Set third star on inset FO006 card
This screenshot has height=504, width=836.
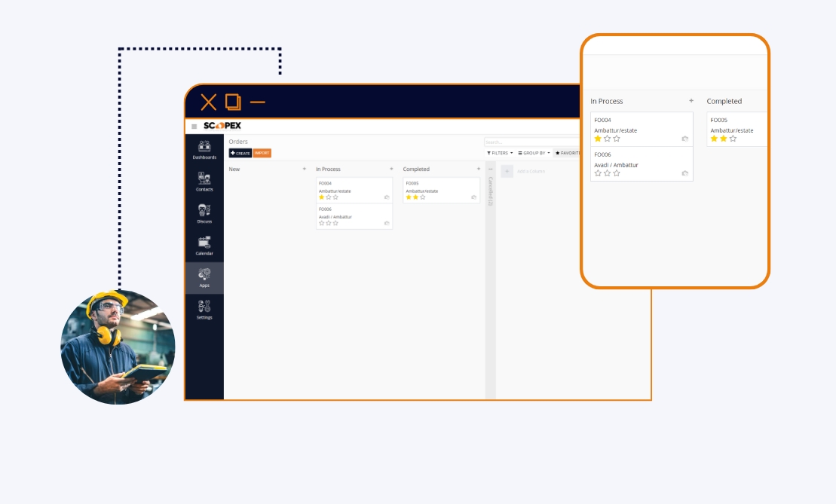[x=617, y=173]
